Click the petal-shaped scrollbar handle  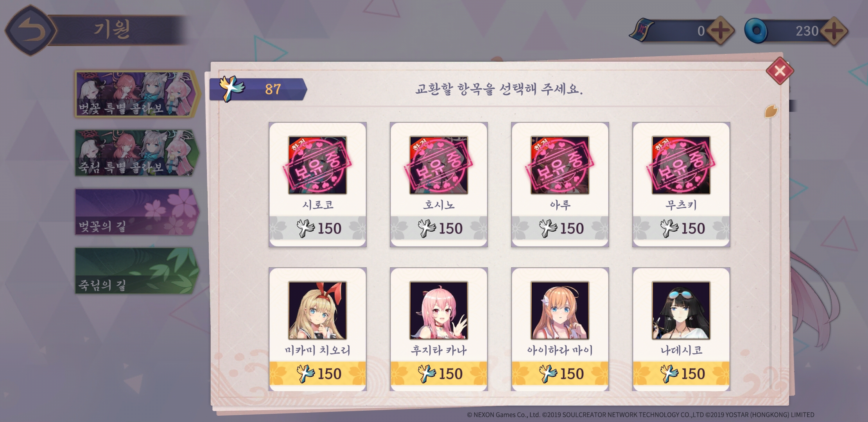[x=771, y=111]
